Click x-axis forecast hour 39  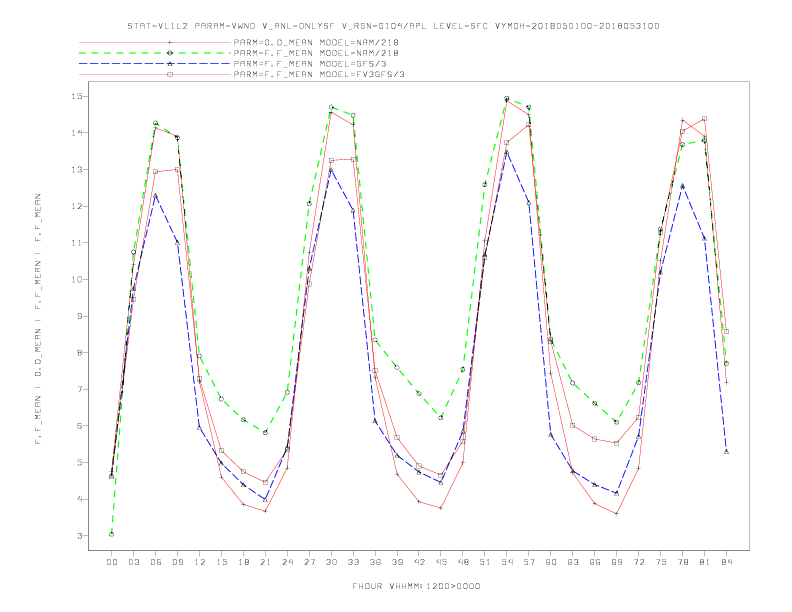pyautogui.click(x=397, y=562)
